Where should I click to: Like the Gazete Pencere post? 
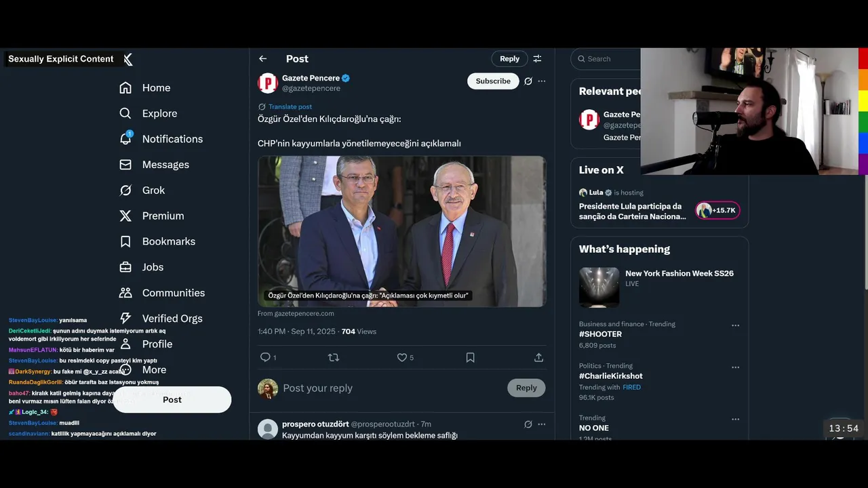click(x=405, y=357)
